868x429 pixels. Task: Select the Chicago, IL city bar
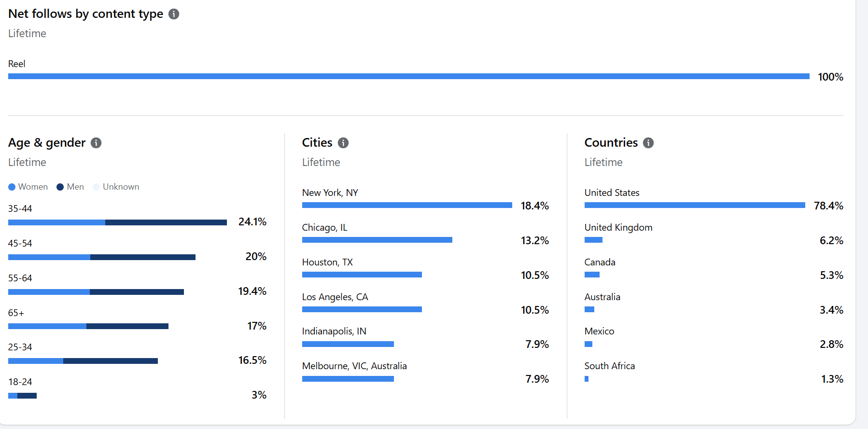(x=377, y=240)
